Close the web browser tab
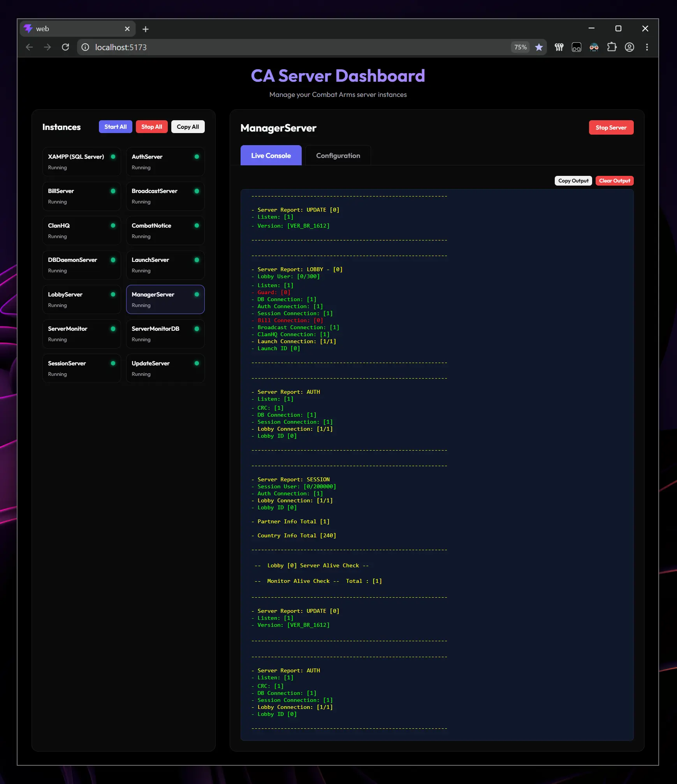677x784 pixels. tap(127, 29)
